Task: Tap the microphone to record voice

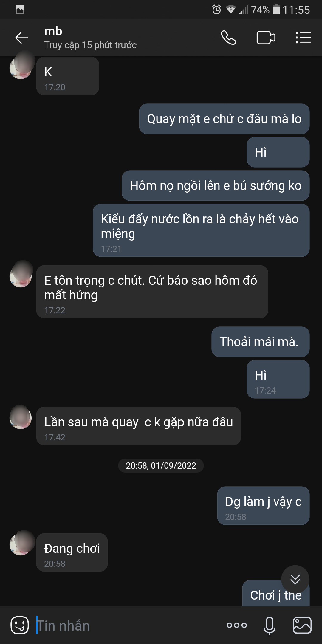Action: [269, 625]
